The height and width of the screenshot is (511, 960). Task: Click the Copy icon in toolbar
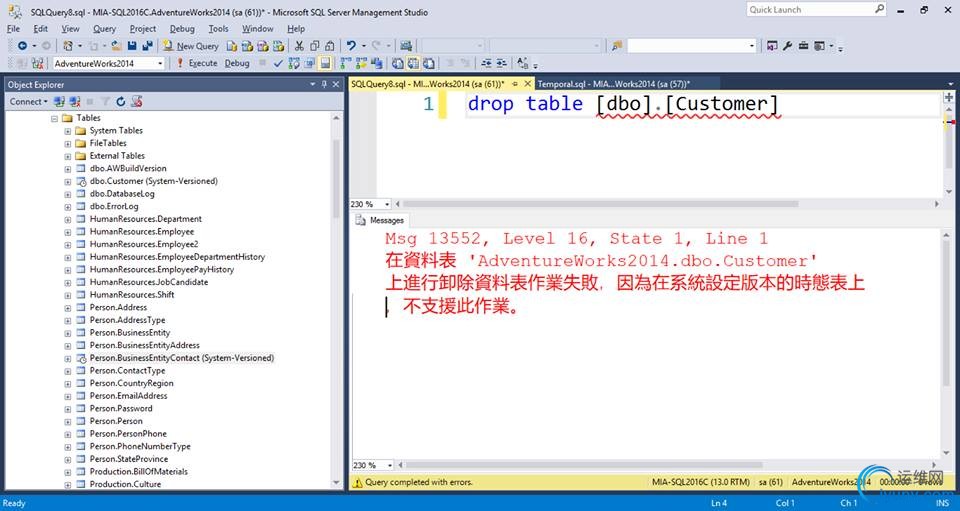[315, 46]
